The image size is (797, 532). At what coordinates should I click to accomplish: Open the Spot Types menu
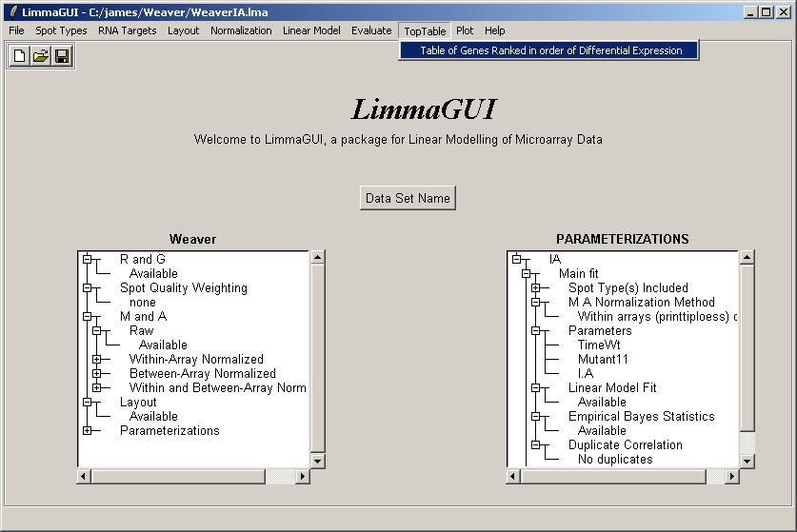tap(61, 30)
